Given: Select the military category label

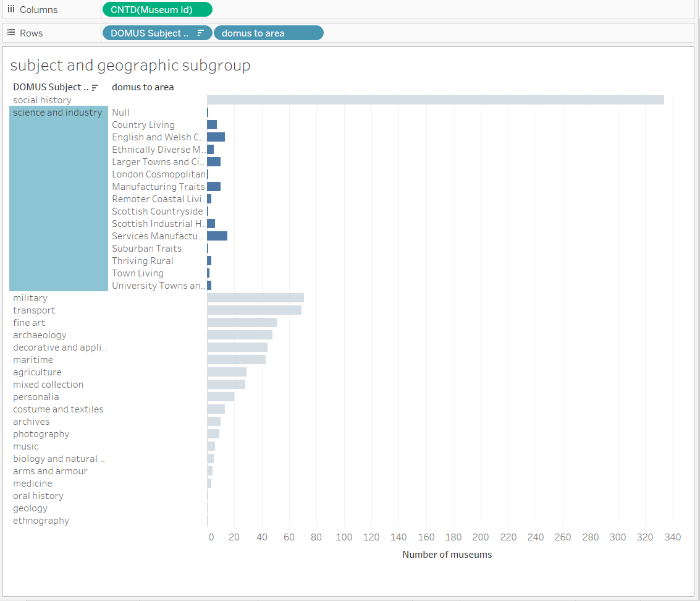Looking at the screenshot, I should tap(30, 297).
